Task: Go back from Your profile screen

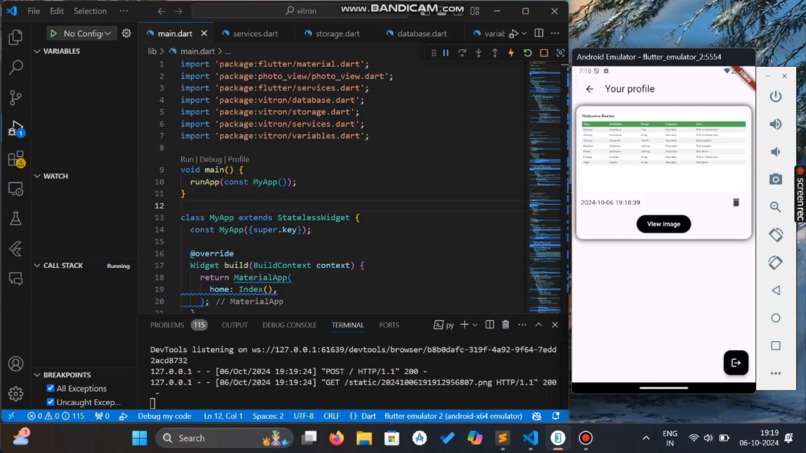Action: pyautogui.click(x=590, y=89)
